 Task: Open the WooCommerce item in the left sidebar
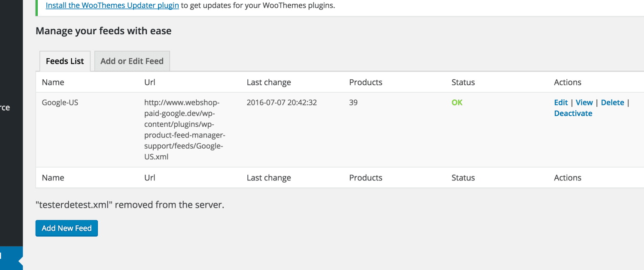(5, 108)
